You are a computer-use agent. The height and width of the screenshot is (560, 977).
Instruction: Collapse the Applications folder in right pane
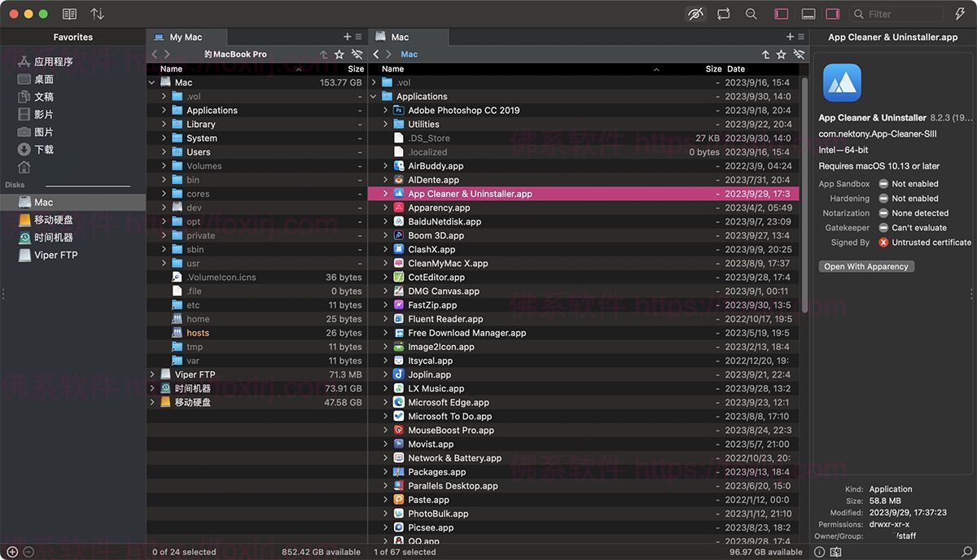tap(374, 97)
